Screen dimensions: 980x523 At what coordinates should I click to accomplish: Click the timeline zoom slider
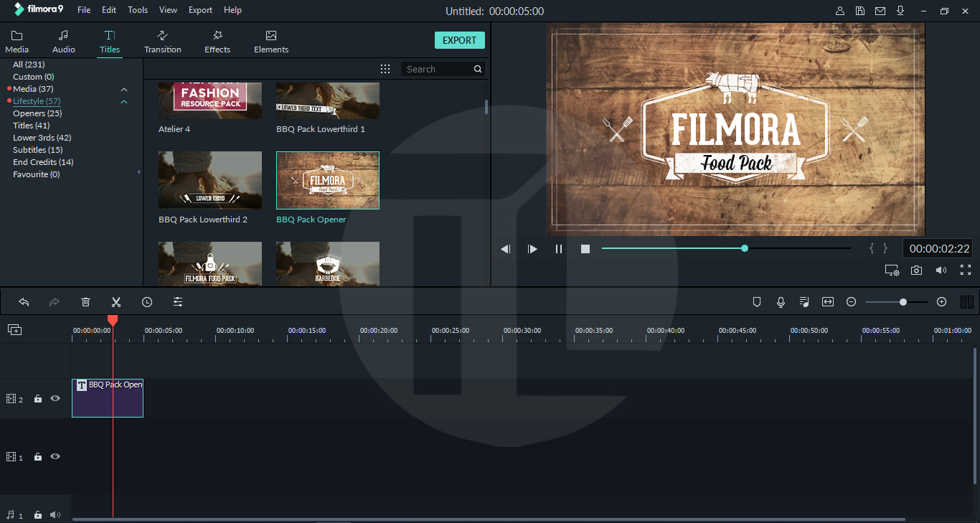(x=897, y=302)
